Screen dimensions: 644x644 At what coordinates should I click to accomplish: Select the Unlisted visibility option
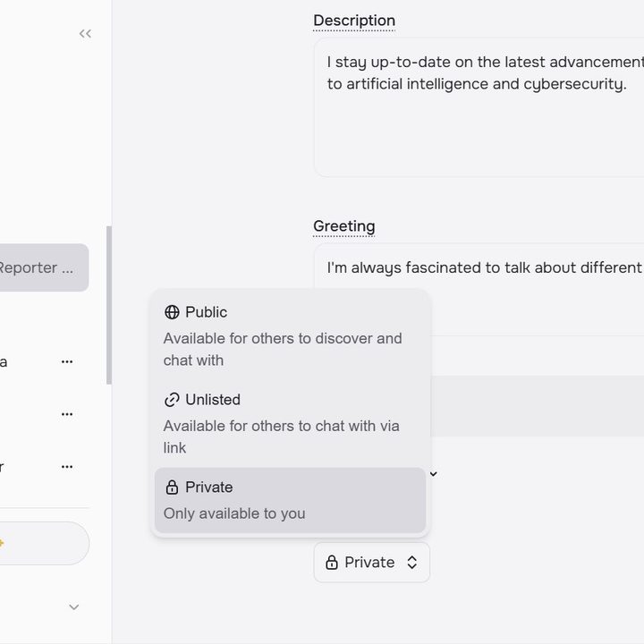click(290, 423)
